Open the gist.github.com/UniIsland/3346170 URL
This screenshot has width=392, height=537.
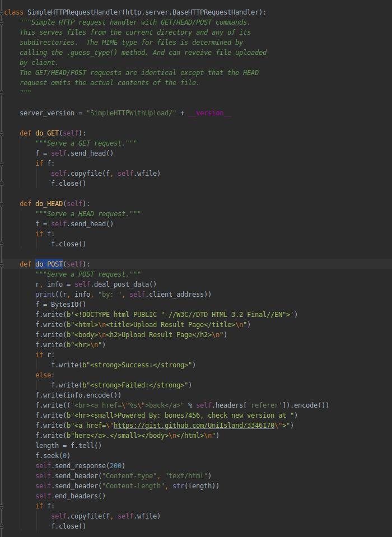pyautogui.click(x=194, y=426)
